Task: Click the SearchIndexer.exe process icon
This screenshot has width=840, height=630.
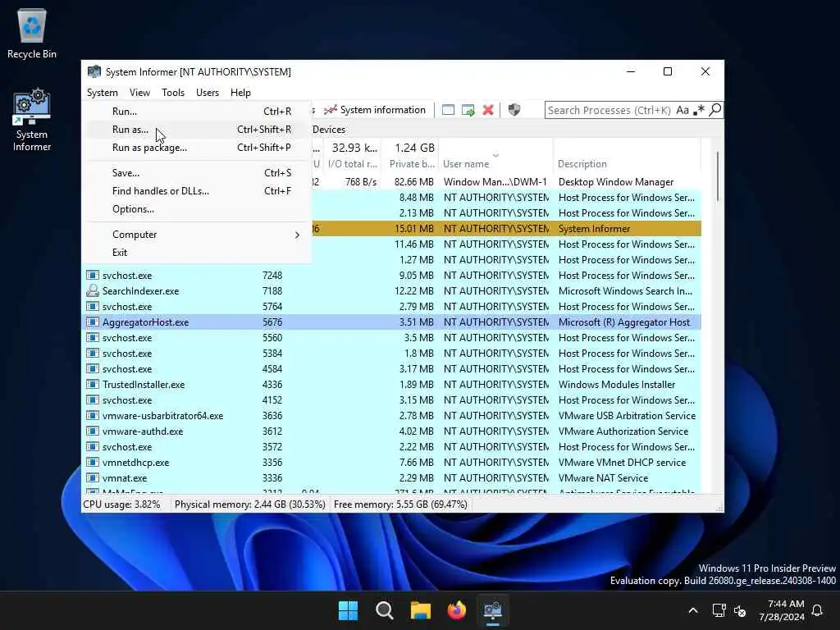Action: [x=93, y=291]
